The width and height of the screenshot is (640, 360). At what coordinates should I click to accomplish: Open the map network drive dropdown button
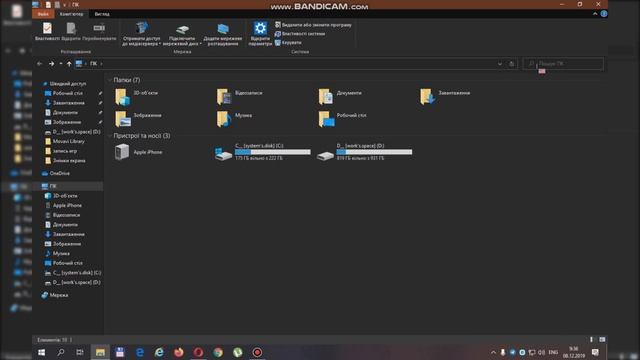(x=182, y=34)
